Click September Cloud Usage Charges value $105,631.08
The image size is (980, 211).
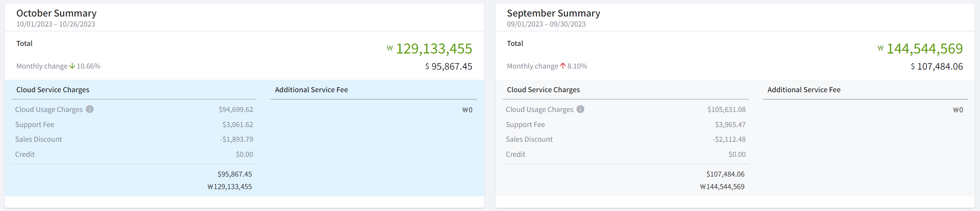pyautogui.click(x=726, y=109)
